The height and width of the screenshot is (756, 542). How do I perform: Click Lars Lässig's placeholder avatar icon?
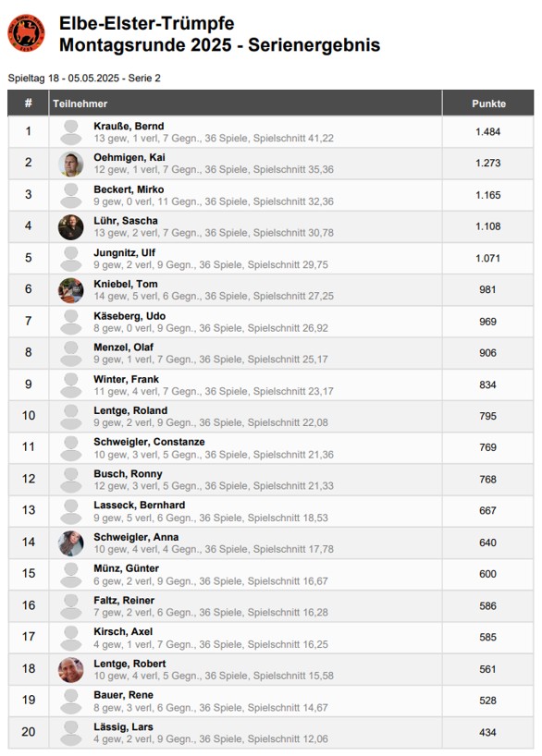coord(71,733)
